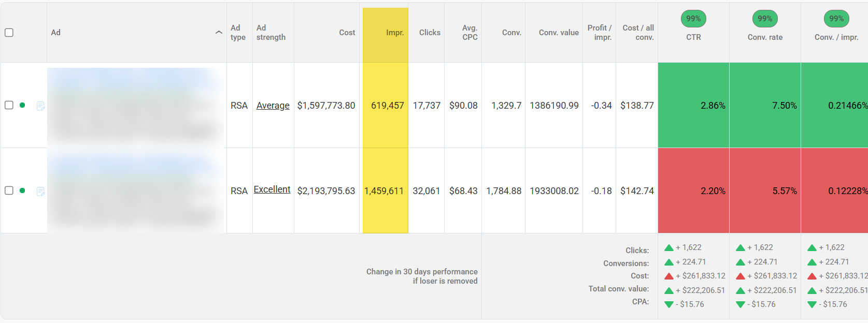Screen dimensions: 868x323
Task: Click the $142.74 cost per conversion value
Action: coord(637,191)
